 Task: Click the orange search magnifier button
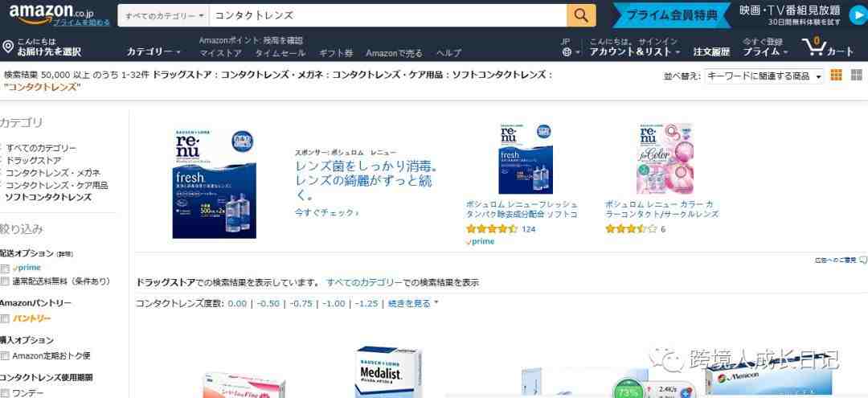coord(581,15)
